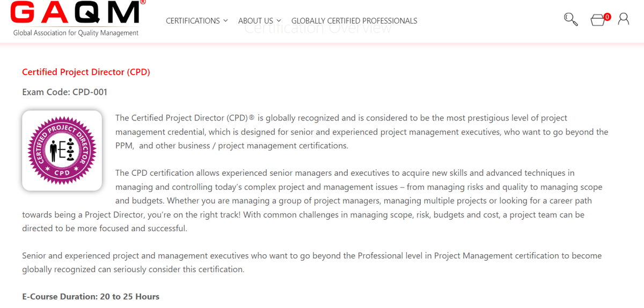This screenshot has height=308, width=644.
Task: Go home via the GAQM logo
Action: click(x=77, y=18)
